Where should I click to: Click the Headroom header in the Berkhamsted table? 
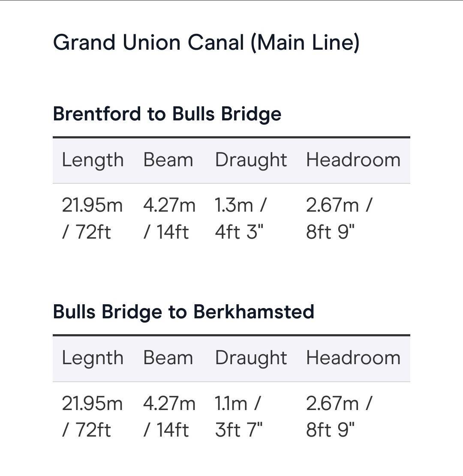[x=353, y=358]
